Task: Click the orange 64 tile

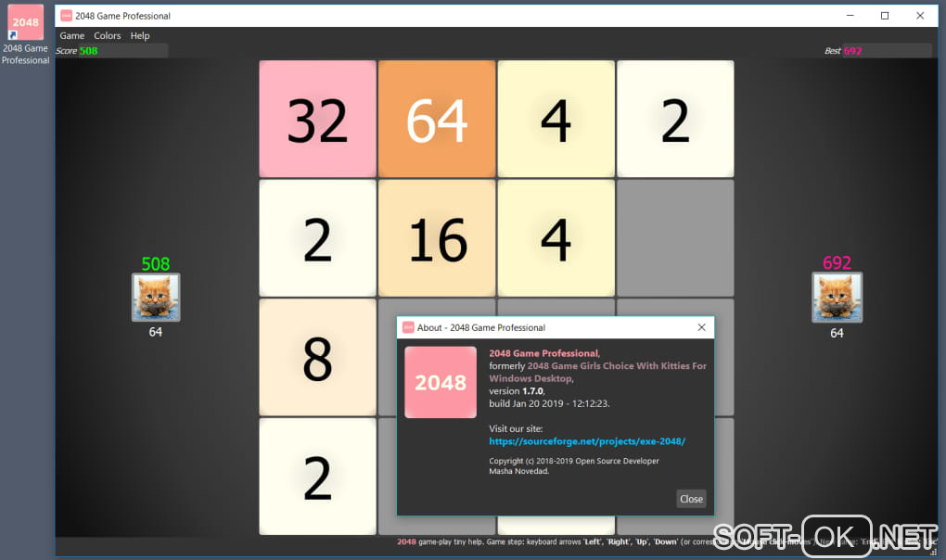Action: point(437,119)
